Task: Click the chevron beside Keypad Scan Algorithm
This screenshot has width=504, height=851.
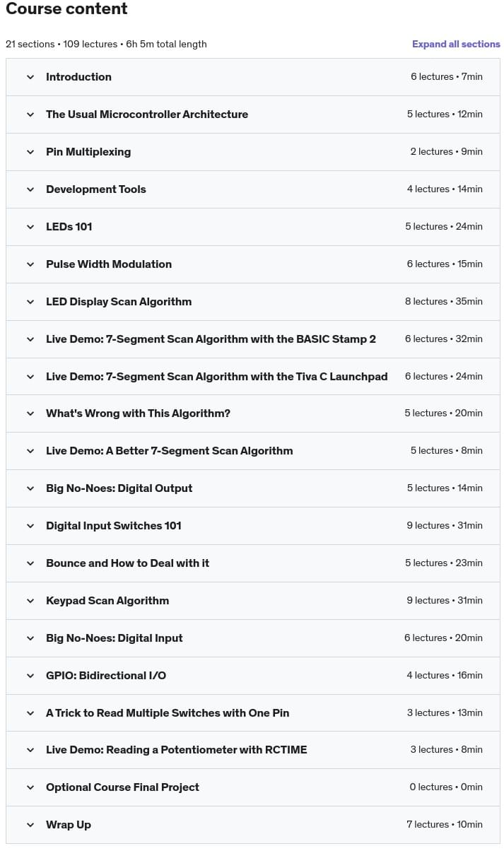Action: (30, 601)
